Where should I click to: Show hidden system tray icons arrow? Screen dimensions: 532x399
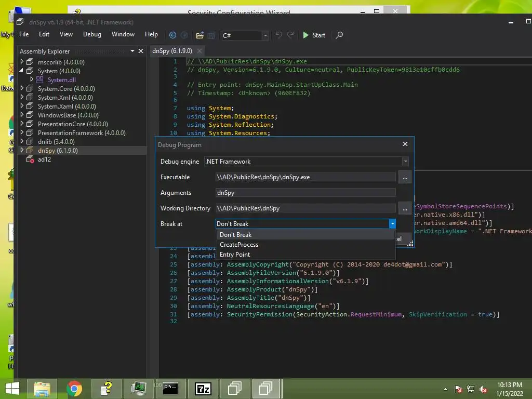445,389
